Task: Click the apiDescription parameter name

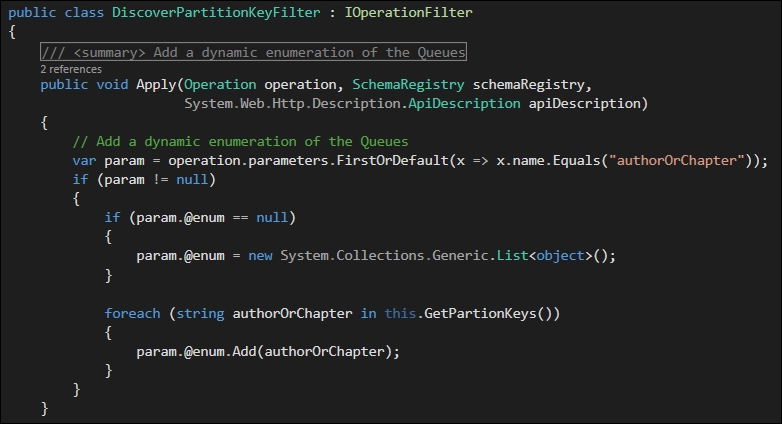Action: (x=584, y=103)
